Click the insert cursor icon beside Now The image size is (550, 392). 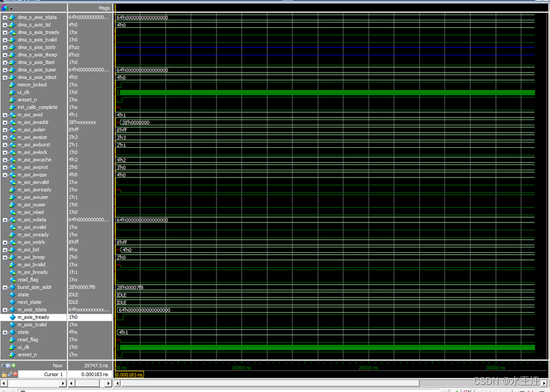[x=2, y=366]
